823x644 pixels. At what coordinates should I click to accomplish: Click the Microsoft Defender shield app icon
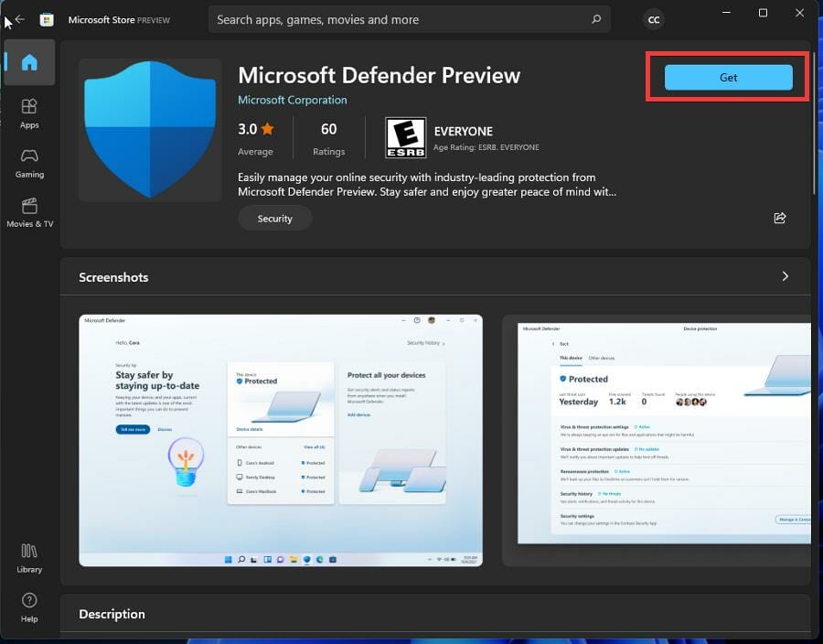click(x=150, y=130)
